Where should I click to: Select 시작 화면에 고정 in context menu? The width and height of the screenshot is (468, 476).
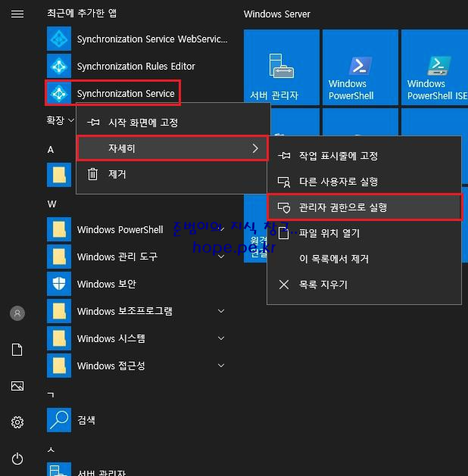[x=173, y=123]
